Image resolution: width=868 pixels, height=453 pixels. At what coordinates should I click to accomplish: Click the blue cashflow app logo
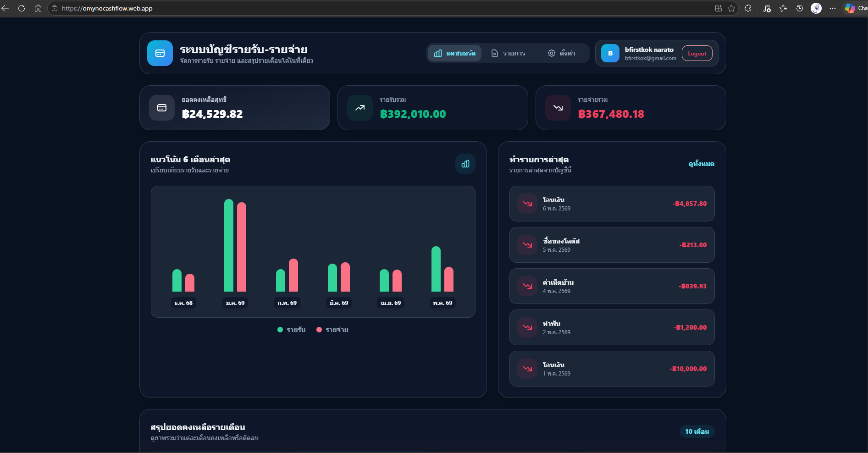pos(160,53)
